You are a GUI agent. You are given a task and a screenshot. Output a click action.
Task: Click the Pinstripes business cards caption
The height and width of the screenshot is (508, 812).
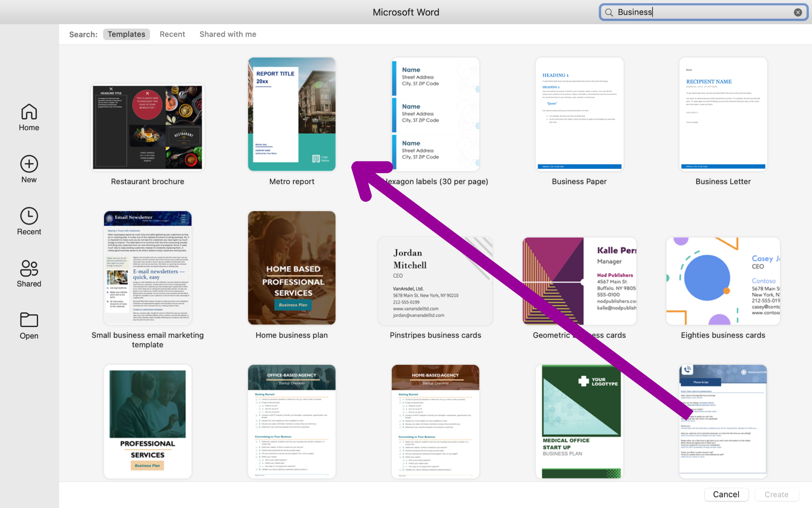point(435,335)
